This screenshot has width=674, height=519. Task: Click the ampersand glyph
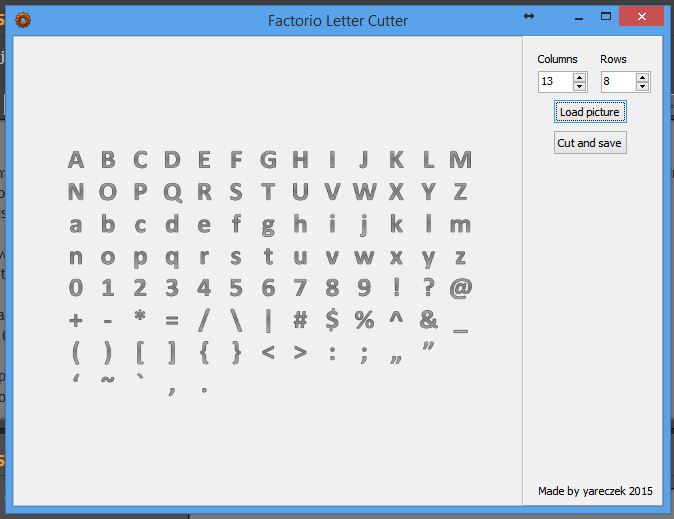tap(429, 320)
